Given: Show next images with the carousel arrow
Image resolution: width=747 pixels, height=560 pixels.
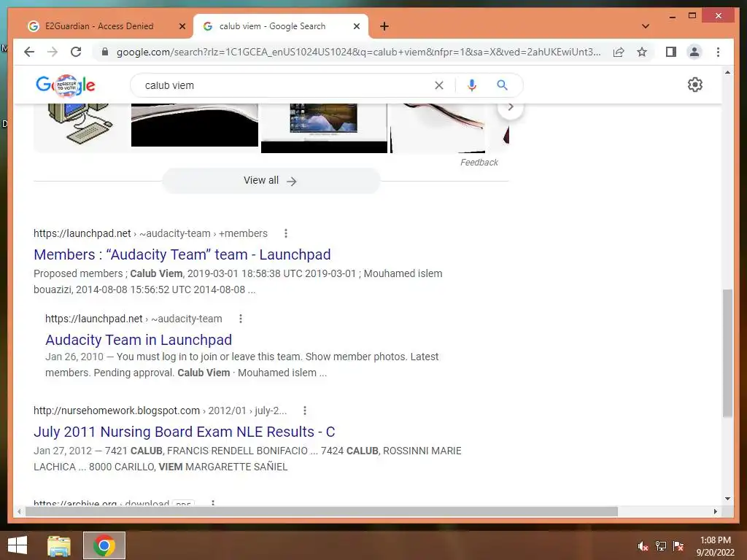Looking at the screenshot, I should [510, 106].
